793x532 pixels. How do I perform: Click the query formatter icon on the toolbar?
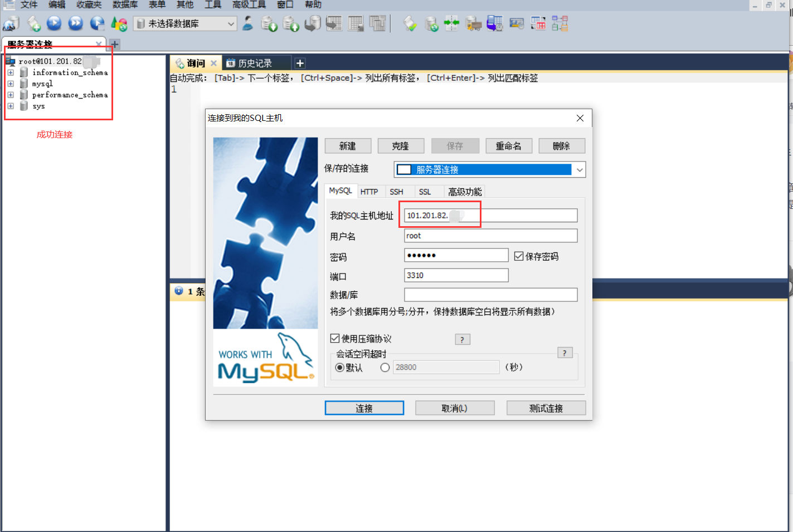410,23
